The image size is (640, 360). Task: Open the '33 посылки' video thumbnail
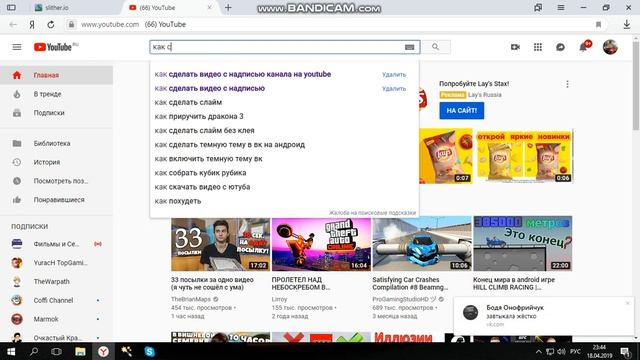point(220,244)
